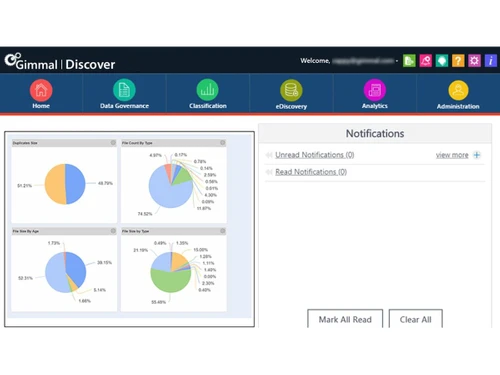Click the File Size by Type title

[135, 231]
